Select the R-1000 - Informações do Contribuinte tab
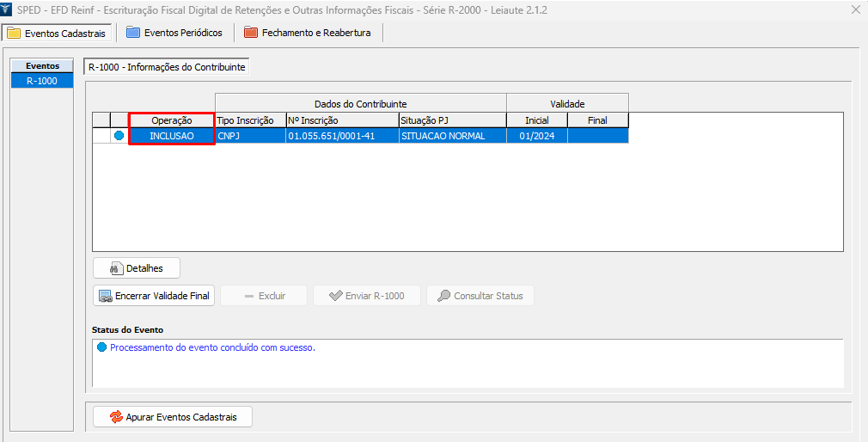 (167, 66)
